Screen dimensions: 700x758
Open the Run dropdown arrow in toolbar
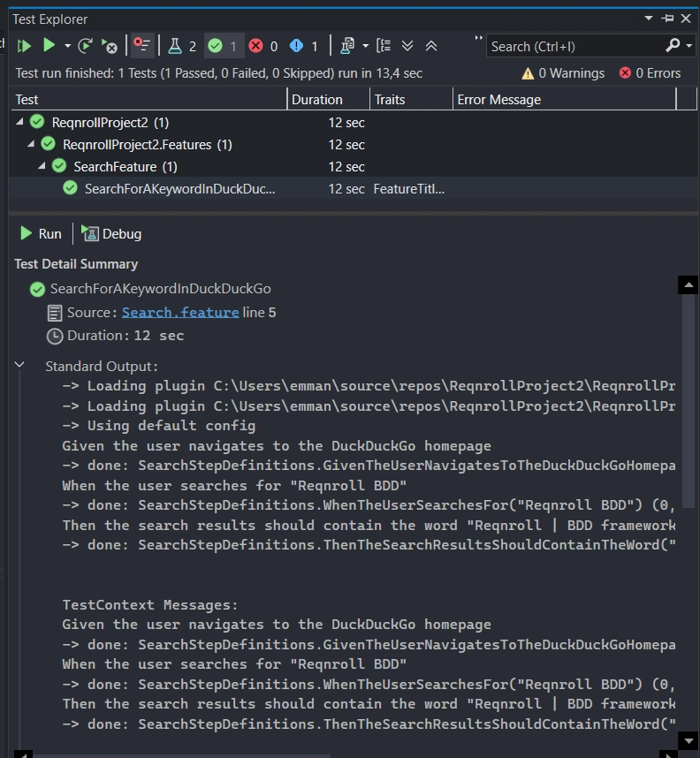(x=67, y=46)
